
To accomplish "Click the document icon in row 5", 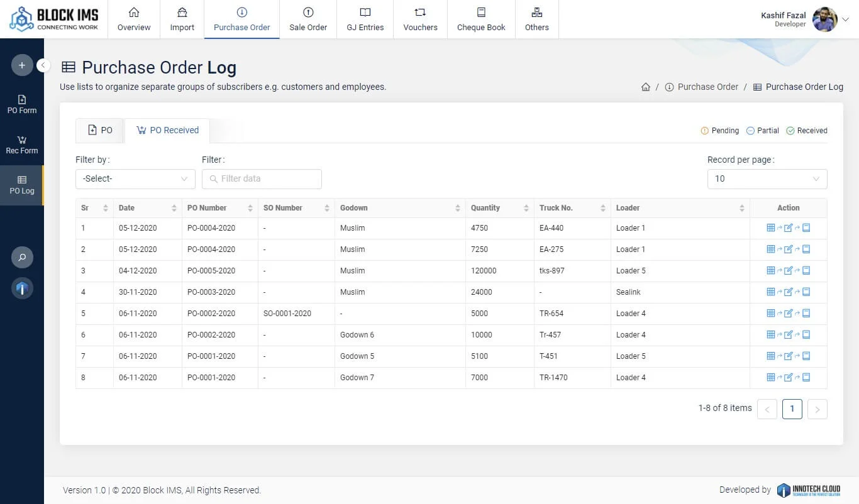I will point(806,314).
